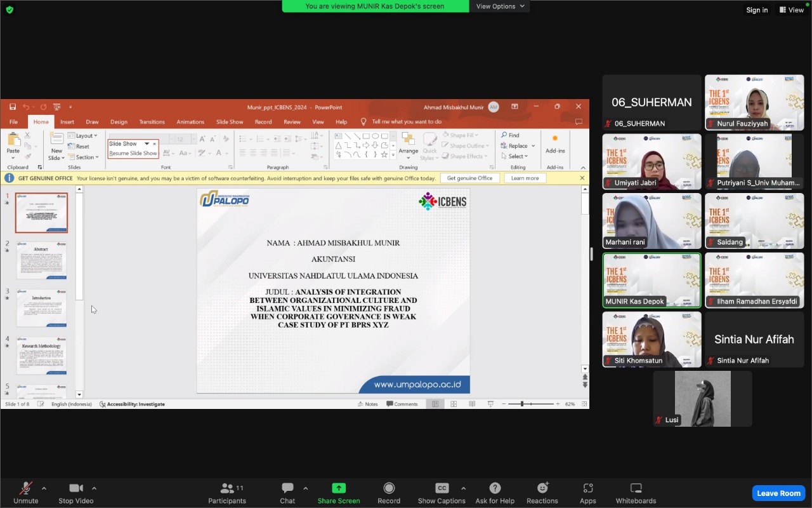Click the PowerPoint zoom slider
This screenshot has width=812, height=508.
[x=522, y=404]
